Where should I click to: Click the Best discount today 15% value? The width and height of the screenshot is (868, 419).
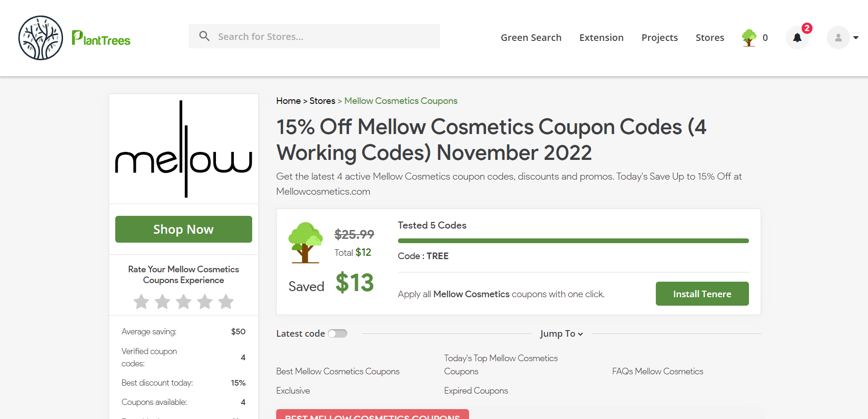click(238, 383)
